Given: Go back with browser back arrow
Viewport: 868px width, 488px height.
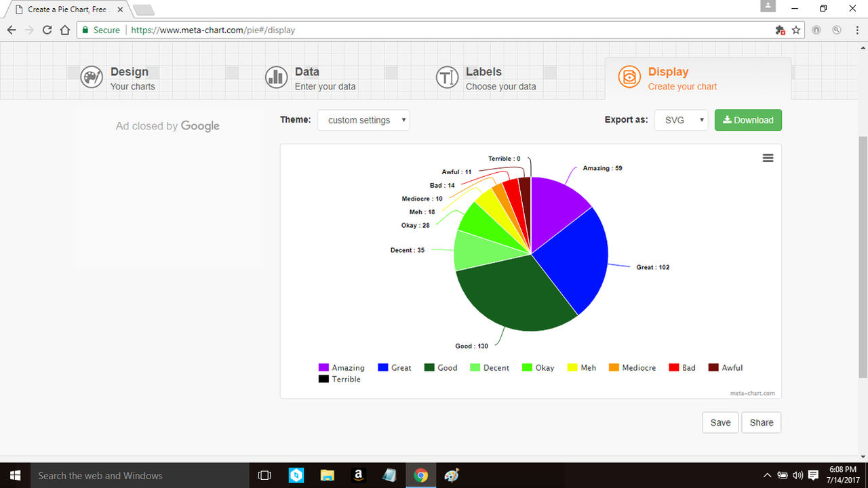Looking at the screenshot, I should (x=12, y=30).
